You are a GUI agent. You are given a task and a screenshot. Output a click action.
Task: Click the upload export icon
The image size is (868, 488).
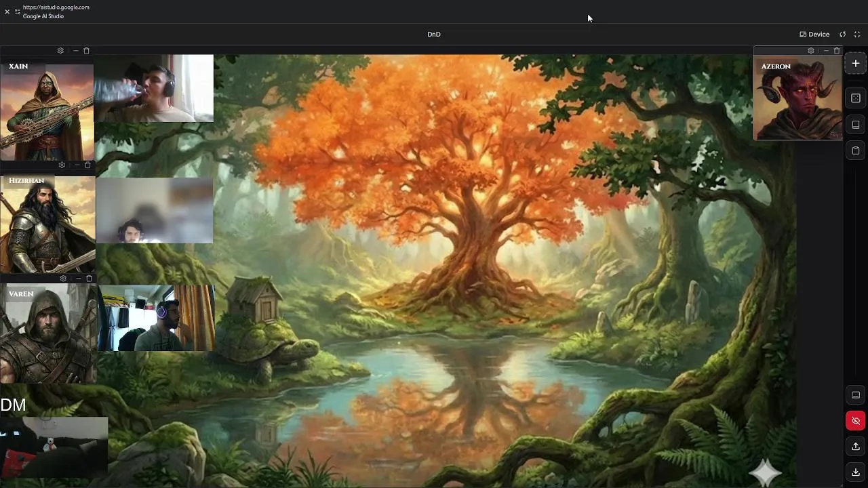click(x=856, y=447)
